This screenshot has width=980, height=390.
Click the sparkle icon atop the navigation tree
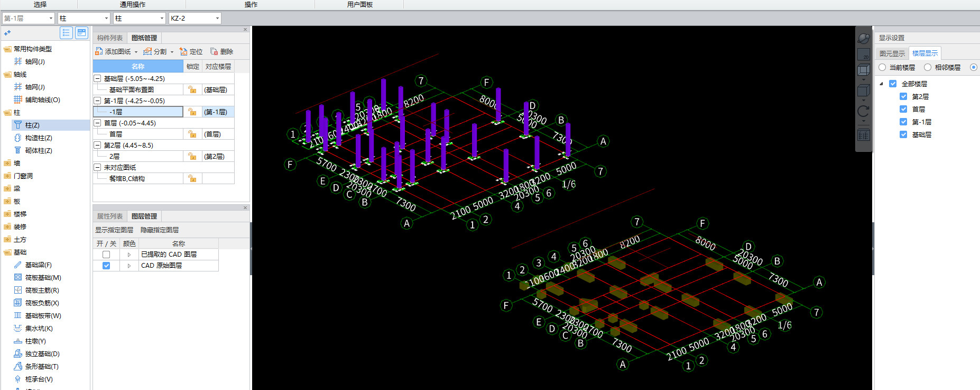pyautogui.click(x=7, y=33)
